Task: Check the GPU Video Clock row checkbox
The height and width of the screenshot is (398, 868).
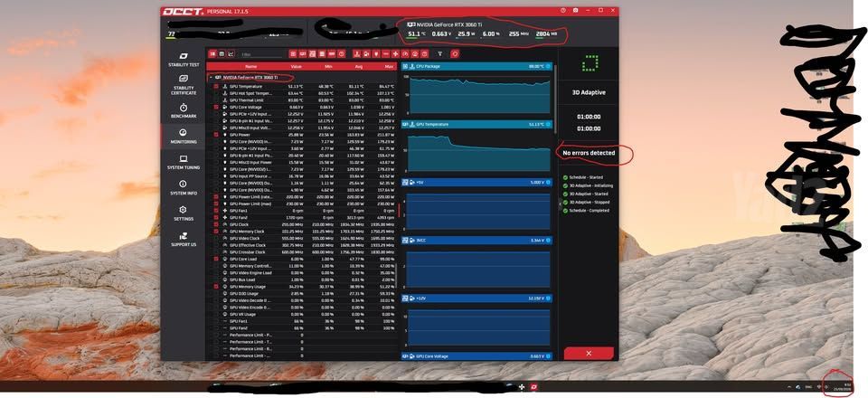Action: click(216, 238)
